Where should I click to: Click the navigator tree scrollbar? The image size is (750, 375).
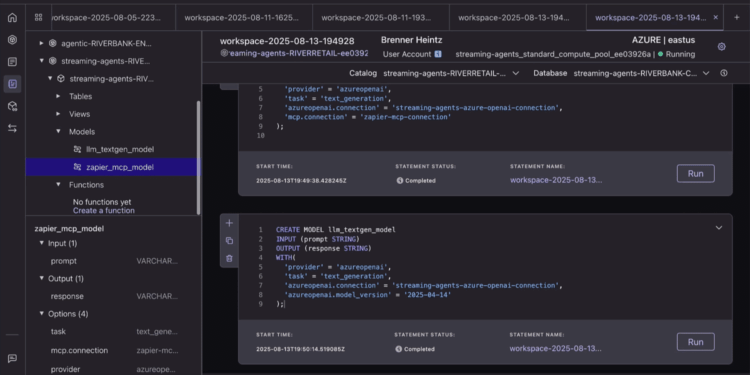(199, 158)
